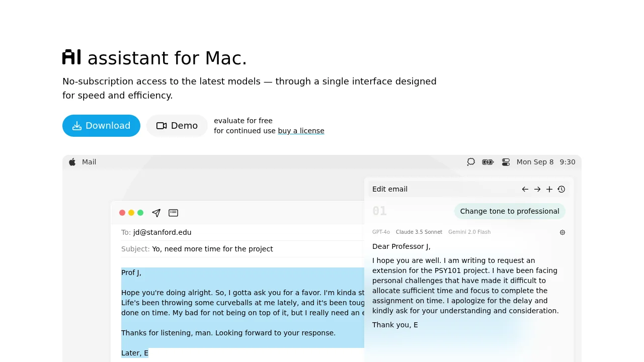Open the Apple menu

coord(72,162)
